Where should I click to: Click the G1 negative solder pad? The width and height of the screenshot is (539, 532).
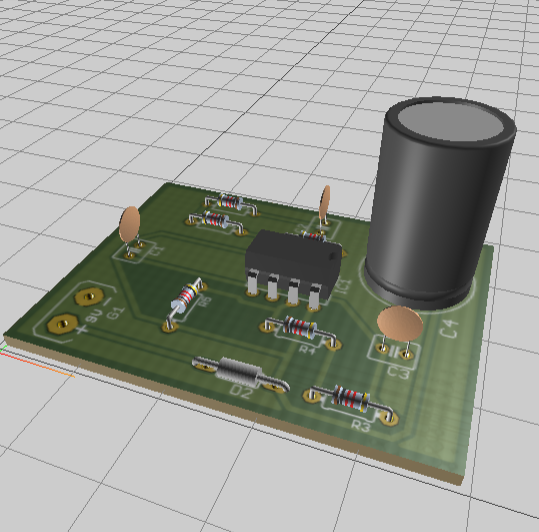89,296
